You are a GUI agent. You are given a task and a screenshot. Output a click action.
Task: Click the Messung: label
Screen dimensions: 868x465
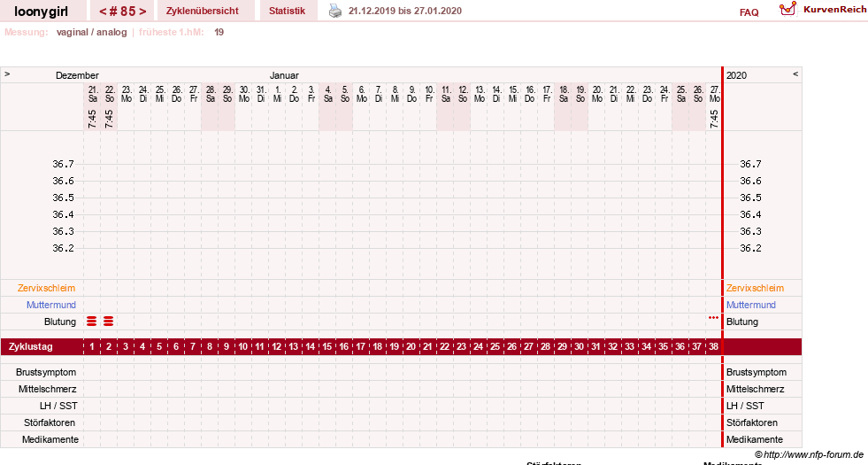(27, 32)
